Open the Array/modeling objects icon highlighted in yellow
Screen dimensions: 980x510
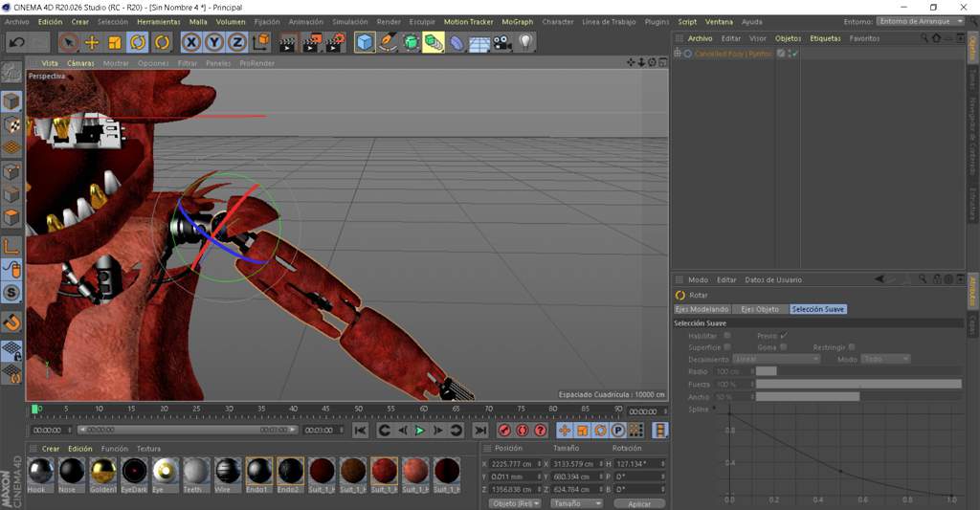click(x=434, y=42)
